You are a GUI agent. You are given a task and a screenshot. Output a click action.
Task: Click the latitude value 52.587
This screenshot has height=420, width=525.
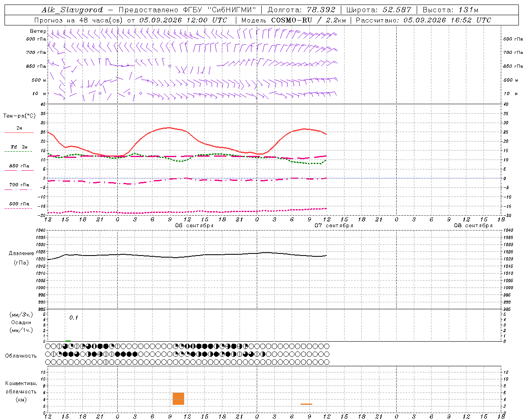[x=397, y=10]
